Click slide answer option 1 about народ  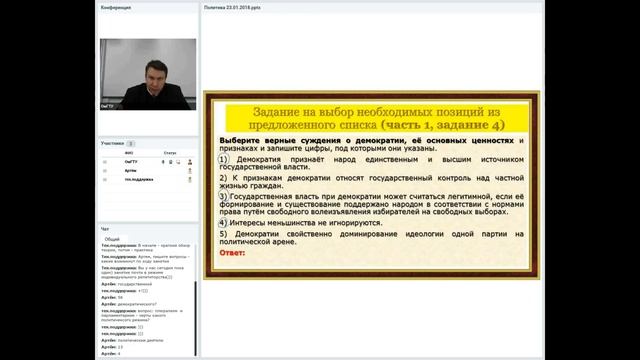371,163
